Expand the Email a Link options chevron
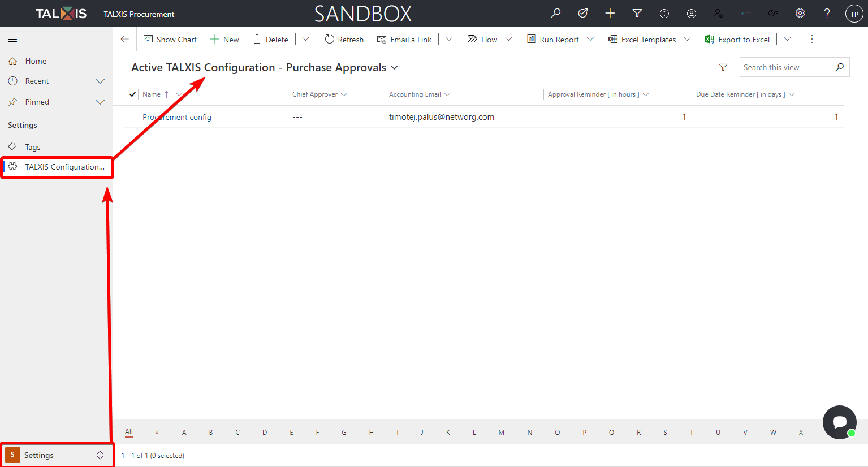Viewport: 868px width, 467px height. tap(449, 39)
